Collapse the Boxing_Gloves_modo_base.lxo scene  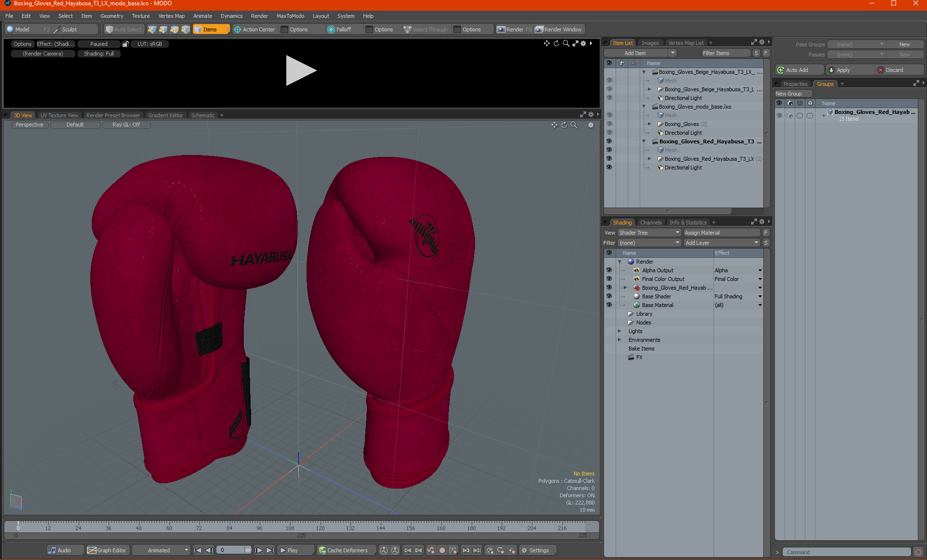pyautogui.click(x=644, y=107)
